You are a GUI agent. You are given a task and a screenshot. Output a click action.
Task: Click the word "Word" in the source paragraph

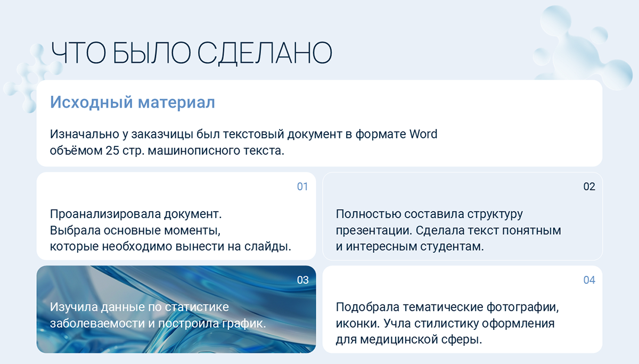click(x=423, y=134)
